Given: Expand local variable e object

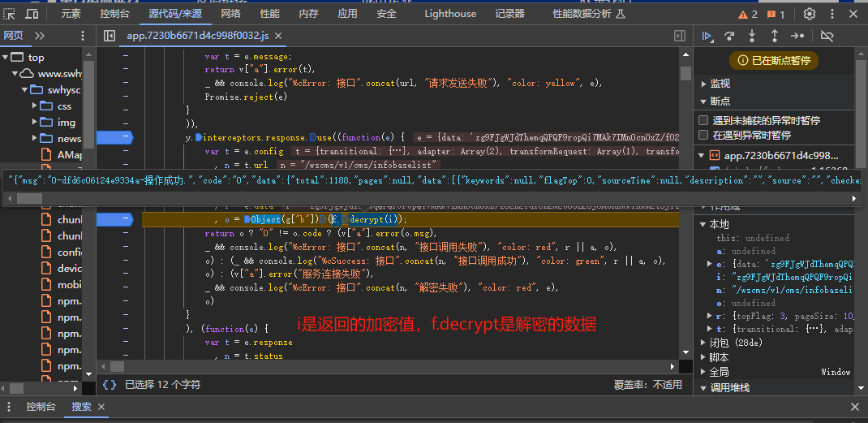Looking at the screenshot, I should coord(711,264).
